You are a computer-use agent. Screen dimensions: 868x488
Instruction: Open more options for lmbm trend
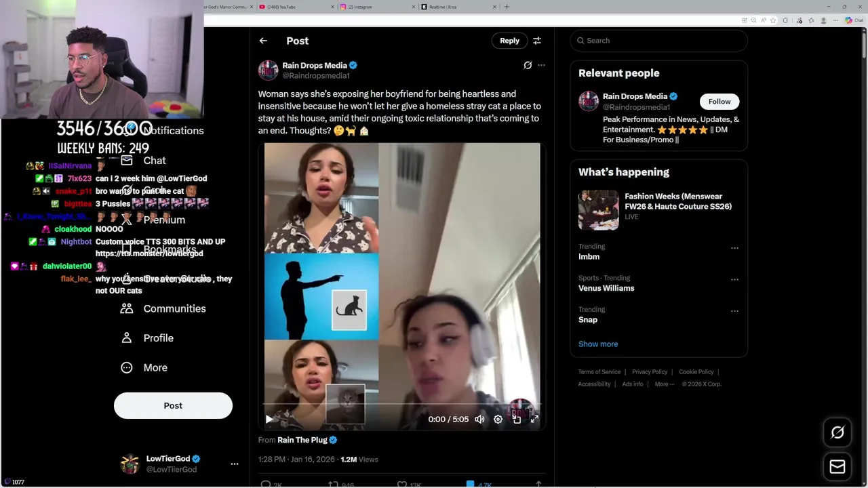point(734,248)
